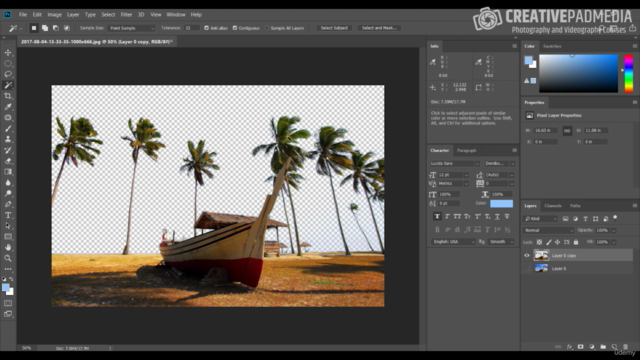Screen dimensions: 640x360
Task: Open the Smooth anti-aliasing dropdown
Action: coord(501,242)
